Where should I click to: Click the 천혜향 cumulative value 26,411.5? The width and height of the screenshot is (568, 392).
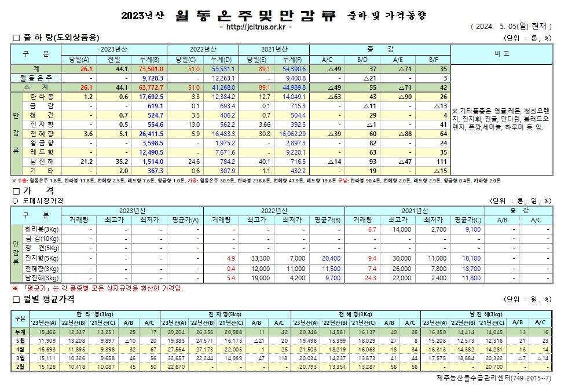click(151, 133)
